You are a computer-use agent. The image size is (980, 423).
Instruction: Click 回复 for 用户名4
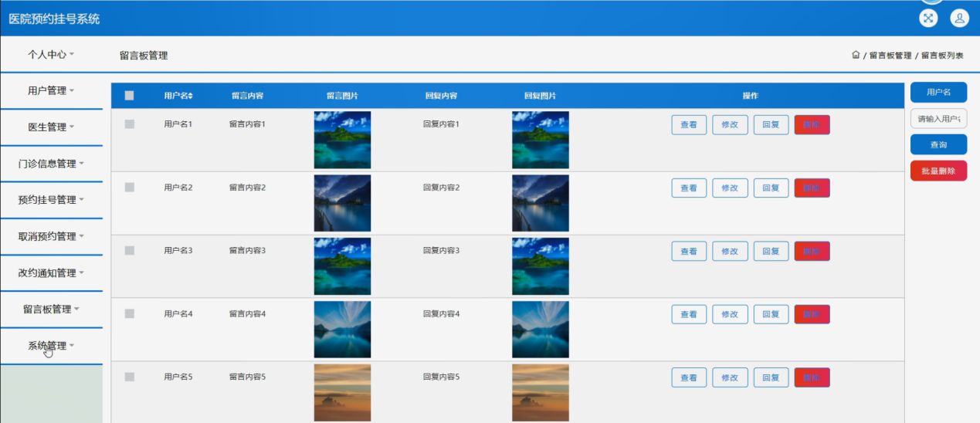(771, 315)
